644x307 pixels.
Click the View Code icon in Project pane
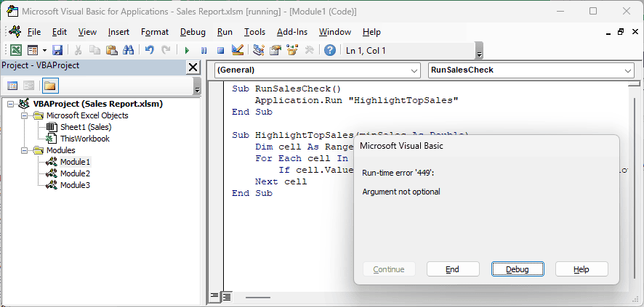pyautogui.click(x=13, y=86)
